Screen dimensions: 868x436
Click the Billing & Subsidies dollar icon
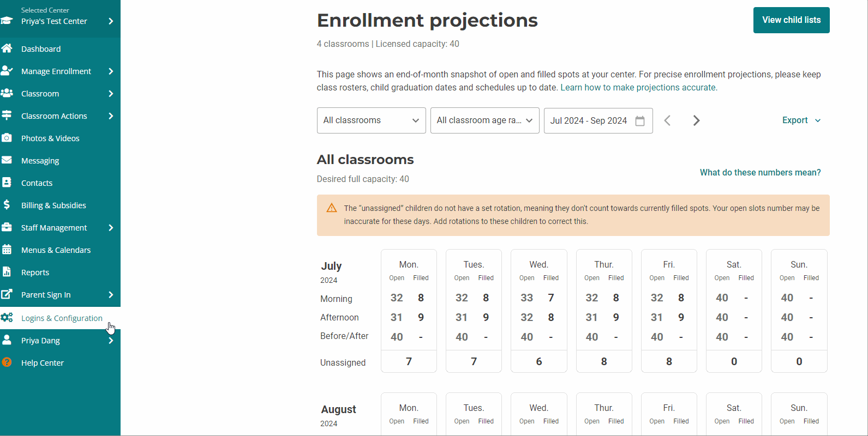tap(7, 205)
